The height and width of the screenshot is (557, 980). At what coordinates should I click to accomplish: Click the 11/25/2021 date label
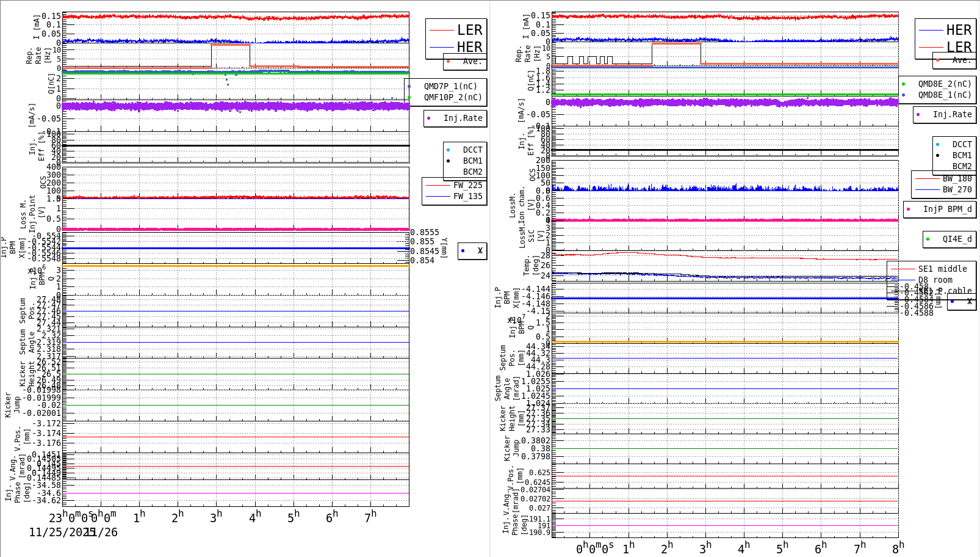[57, 533]
